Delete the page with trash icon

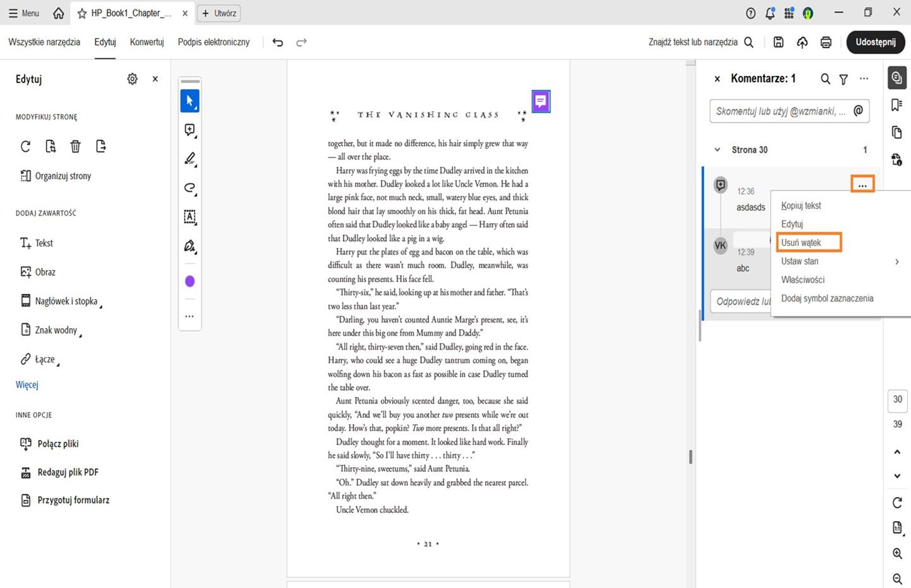(x=75, y=147)
